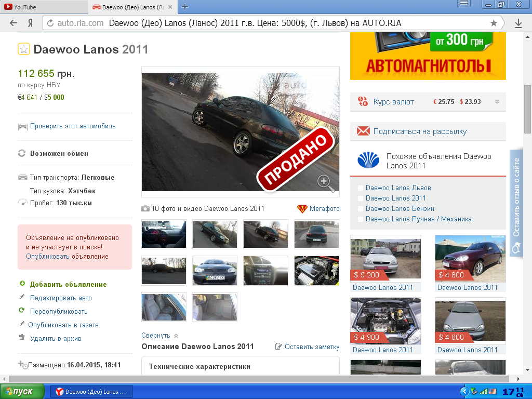Click the trash icon by Удалить в архив
532x399 pixels.
pos(22,337)
